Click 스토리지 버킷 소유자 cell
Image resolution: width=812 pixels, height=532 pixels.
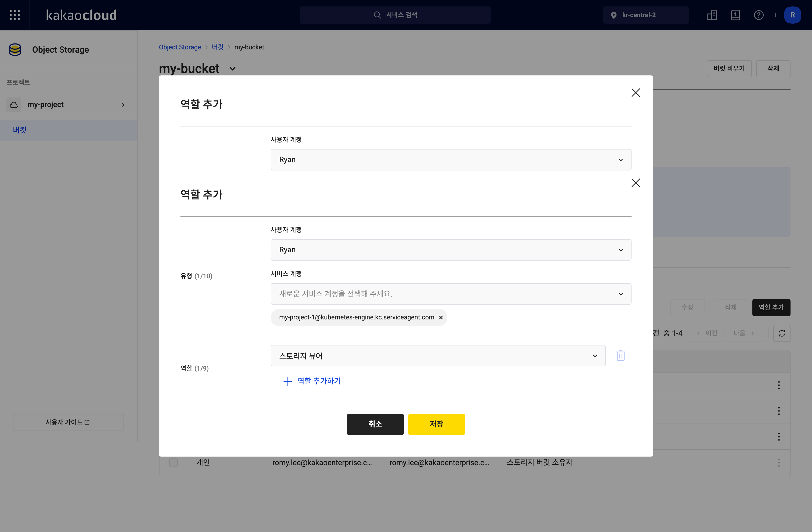click(x=540, y=463)
